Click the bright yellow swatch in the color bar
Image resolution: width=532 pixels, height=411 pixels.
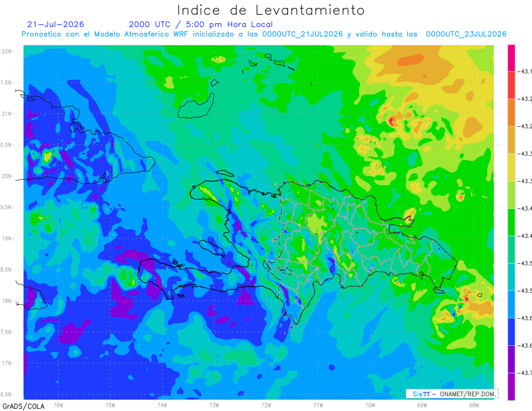click(511, 167)
